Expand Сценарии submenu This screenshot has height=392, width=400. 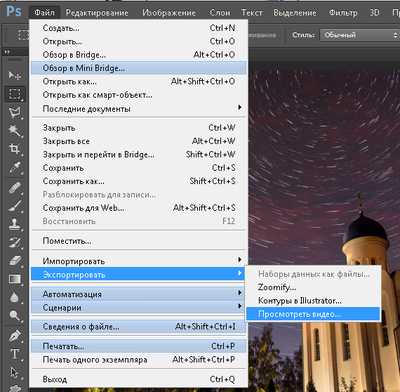[x=139, y=307]
